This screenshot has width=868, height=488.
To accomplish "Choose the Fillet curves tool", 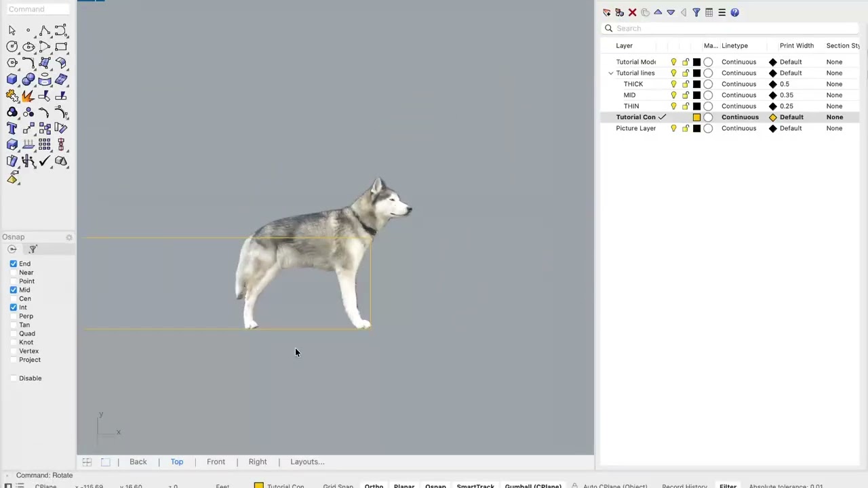I will (28, 63).
